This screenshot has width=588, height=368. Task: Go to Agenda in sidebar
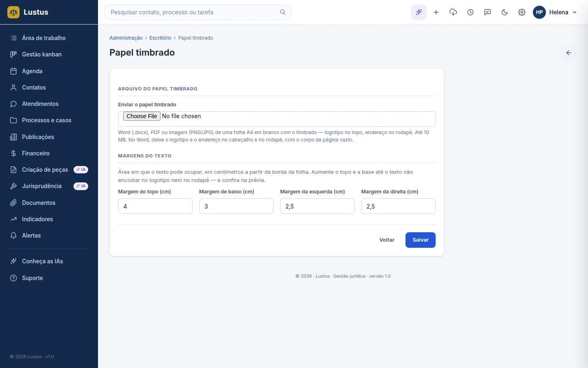(x=49, y=71)
